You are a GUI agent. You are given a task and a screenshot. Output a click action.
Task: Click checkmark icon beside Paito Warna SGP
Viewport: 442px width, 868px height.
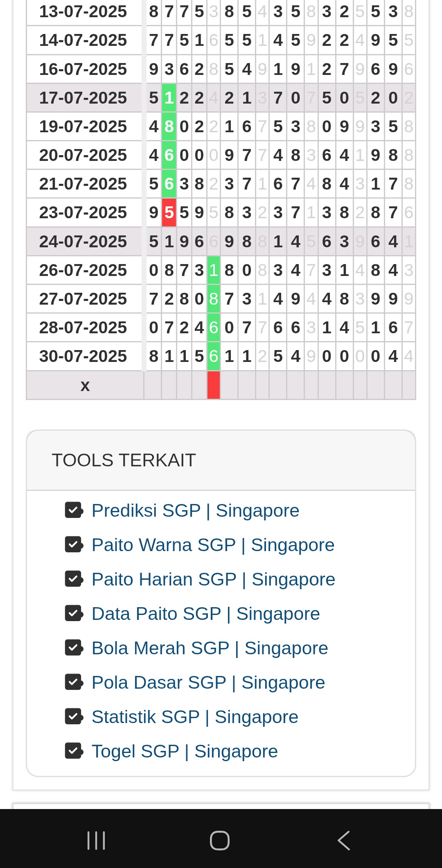[x=74, y=545]
